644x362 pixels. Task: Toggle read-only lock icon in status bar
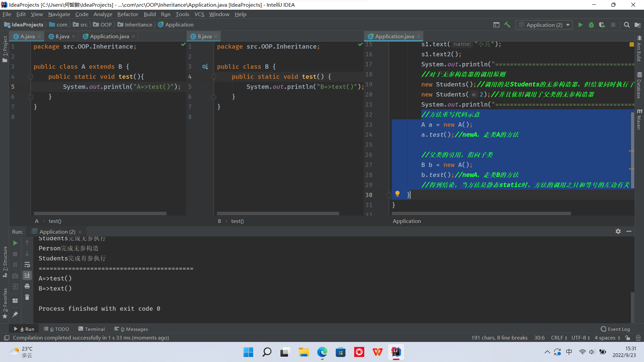pos(628,338)
